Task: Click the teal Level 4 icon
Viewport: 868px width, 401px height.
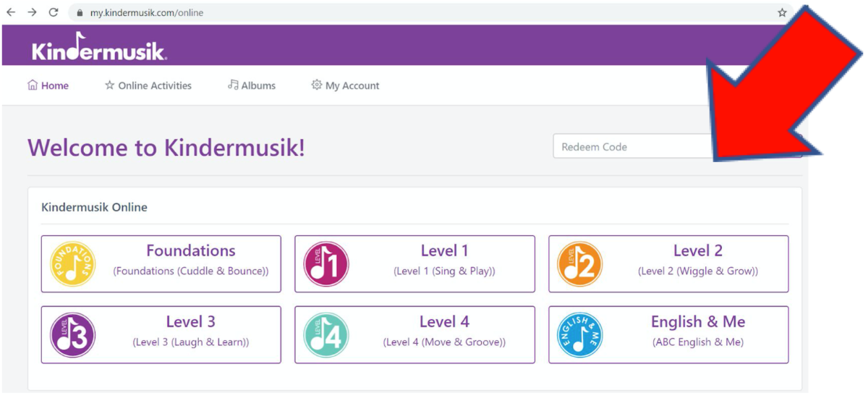Action: 326,335
